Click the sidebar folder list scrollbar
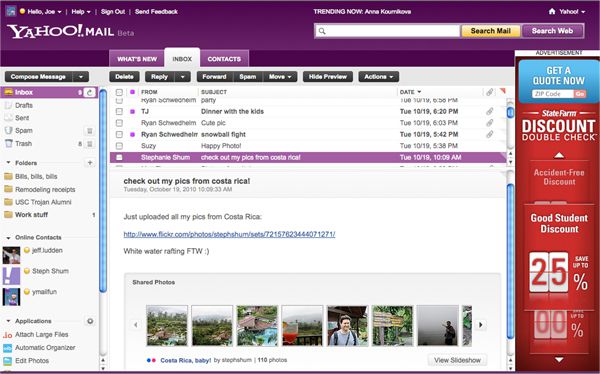The image size is (600, 374). (x=103, y=190)
